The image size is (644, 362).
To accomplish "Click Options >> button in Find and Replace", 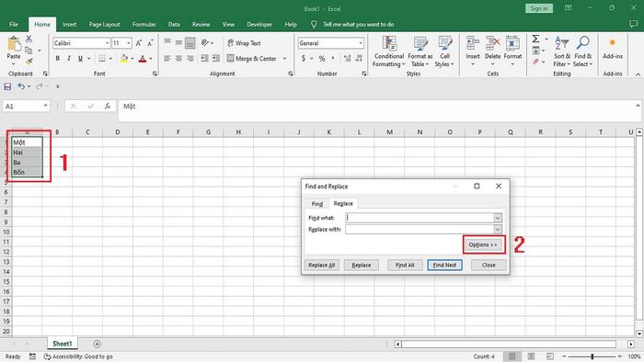I will tap(483, 244).
